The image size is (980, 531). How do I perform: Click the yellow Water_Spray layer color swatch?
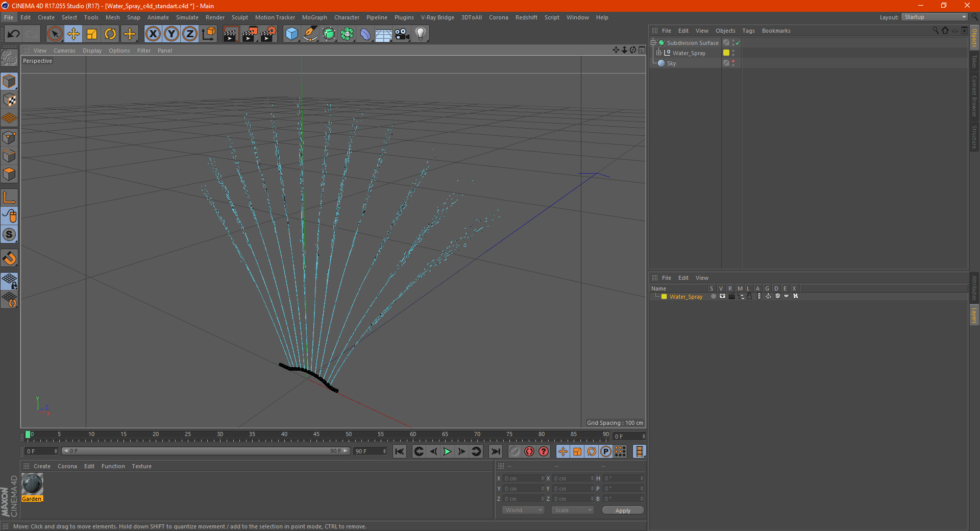click(664, 297)
